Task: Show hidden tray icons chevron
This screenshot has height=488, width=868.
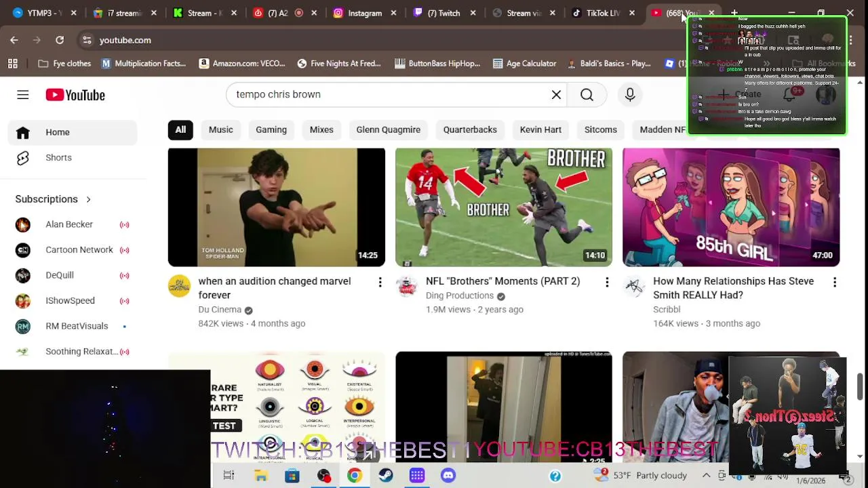Action: [706, 476]
